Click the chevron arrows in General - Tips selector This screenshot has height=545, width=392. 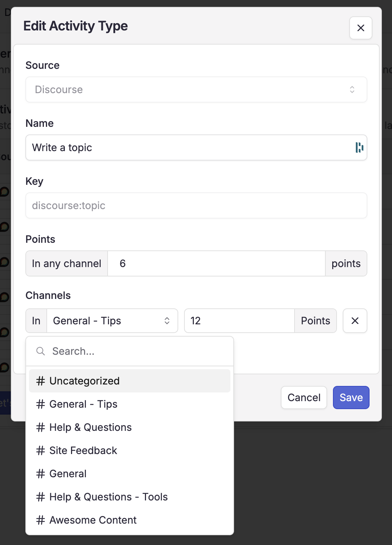click(167, 321)
